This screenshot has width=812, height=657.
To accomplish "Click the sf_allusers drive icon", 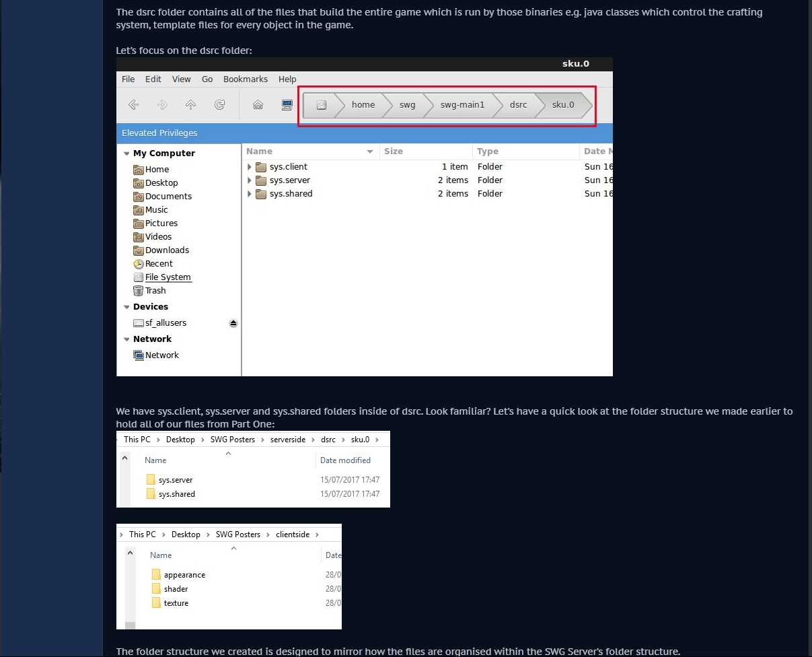I will (139, 323).
